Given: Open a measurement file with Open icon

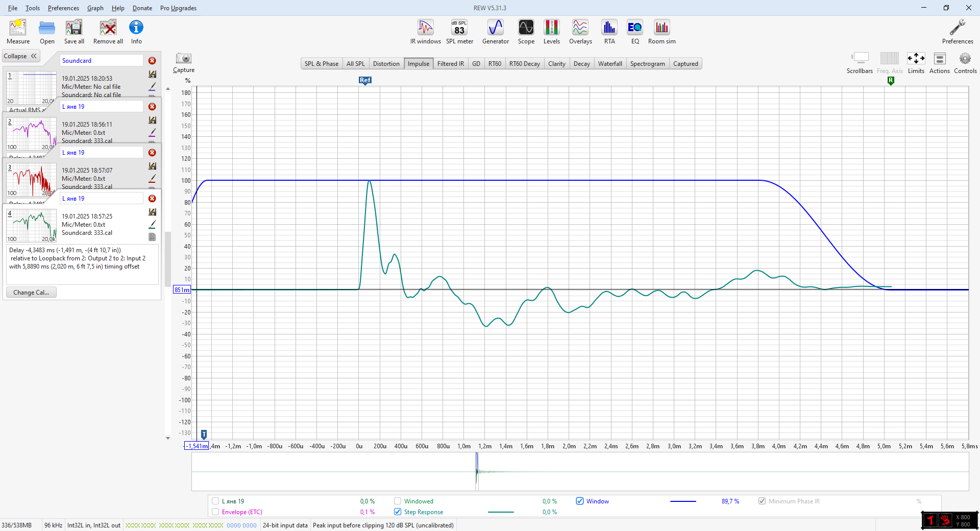Looking at the screenshot, I should (x=47, y=32).
